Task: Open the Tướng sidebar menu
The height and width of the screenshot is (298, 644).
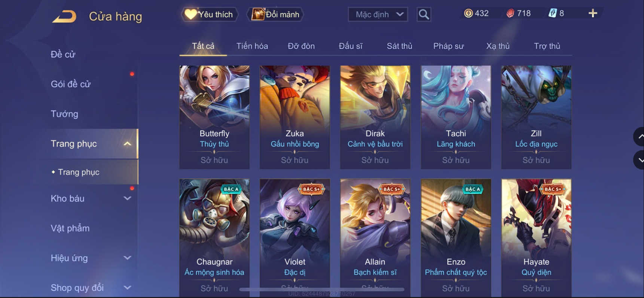Action: click(x=64, y=114)
